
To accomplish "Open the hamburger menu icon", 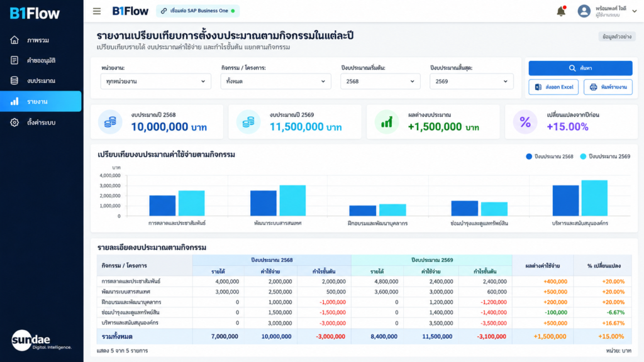I will [x=96, y=11].
